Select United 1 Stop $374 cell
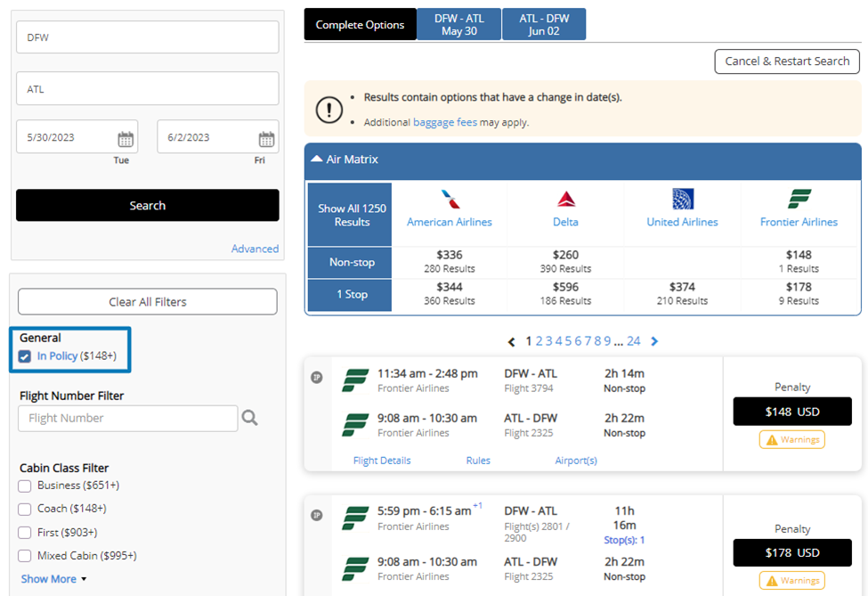This screenshot has height=596, width=868. (x=683, y=294)
